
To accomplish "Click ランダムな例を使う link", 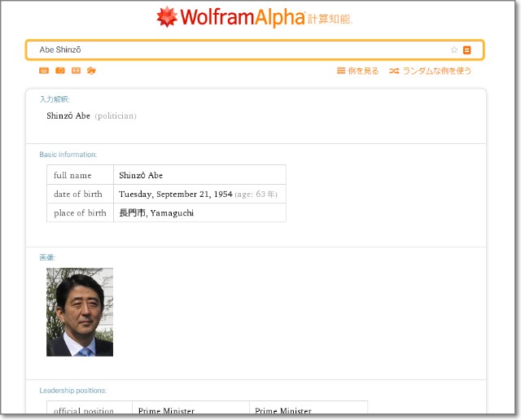I will pos(437,71).
